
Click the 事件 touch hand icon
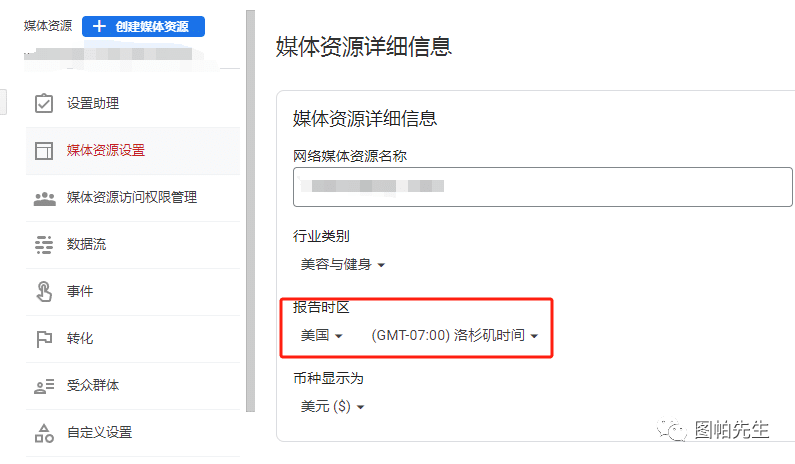(x=44, y=291)
